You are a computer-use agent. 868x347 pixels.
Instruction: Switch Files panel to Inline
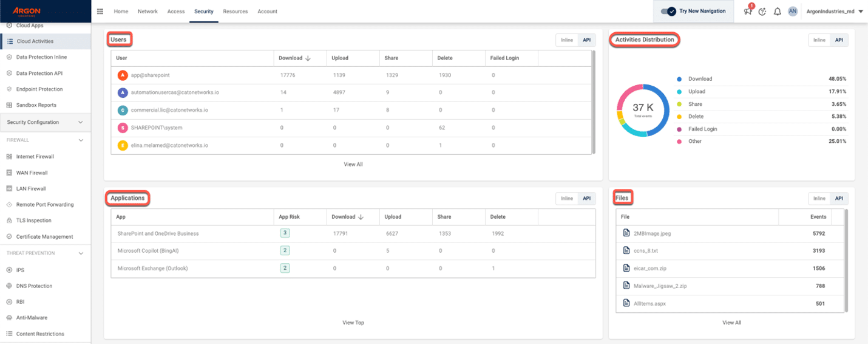tap(819, 199)
